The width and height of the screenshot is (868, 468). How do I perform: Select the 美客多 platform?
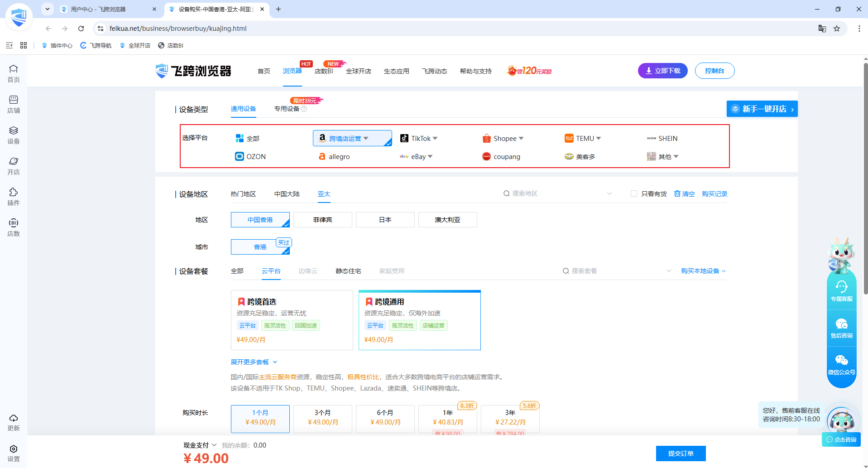pyautogui.click(x=580, y=156)
